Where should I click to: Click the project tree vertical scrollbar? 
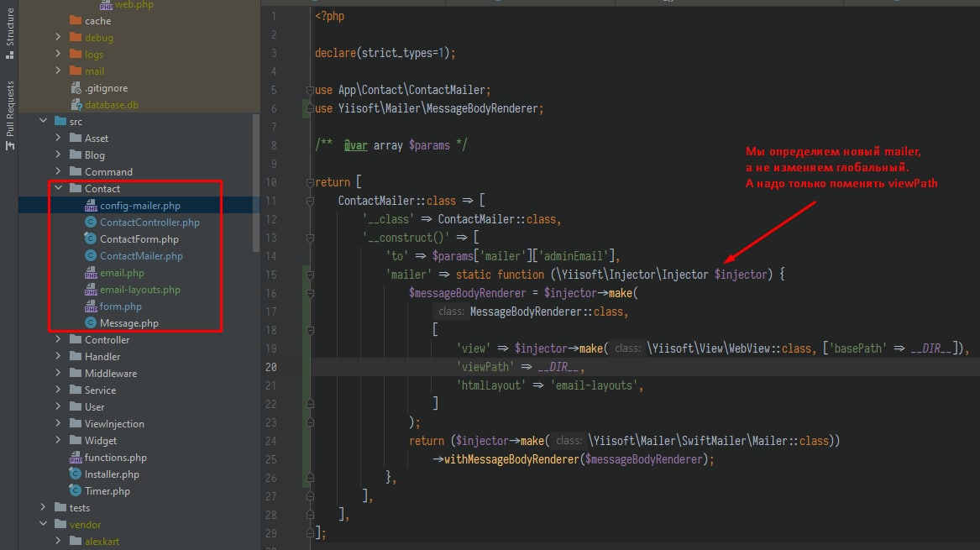255,183
